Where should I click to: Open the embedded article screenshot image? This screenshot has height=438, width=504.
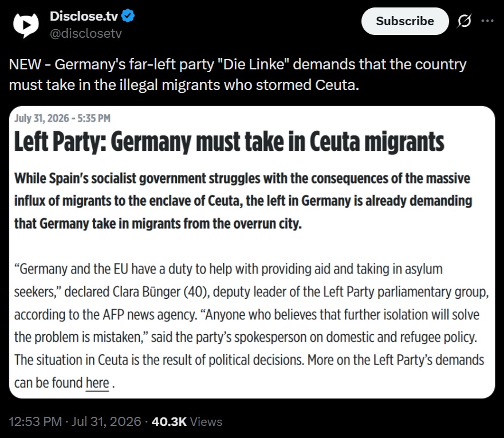(252, 252)
